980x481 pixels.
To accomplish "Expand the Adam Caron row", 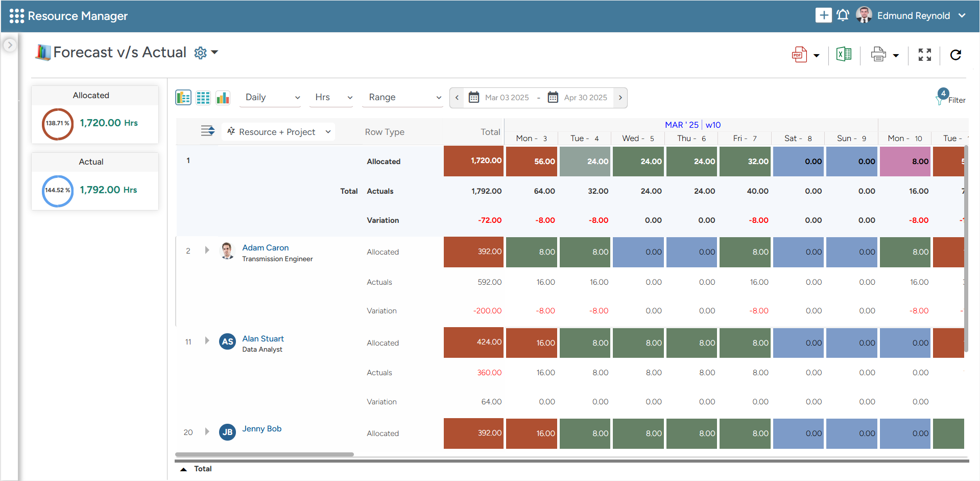I will [x=207, y=250].
